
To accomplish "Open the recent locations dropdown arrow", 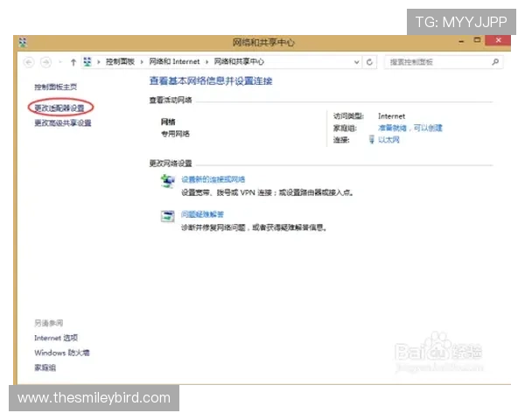I will coord(60,62).
